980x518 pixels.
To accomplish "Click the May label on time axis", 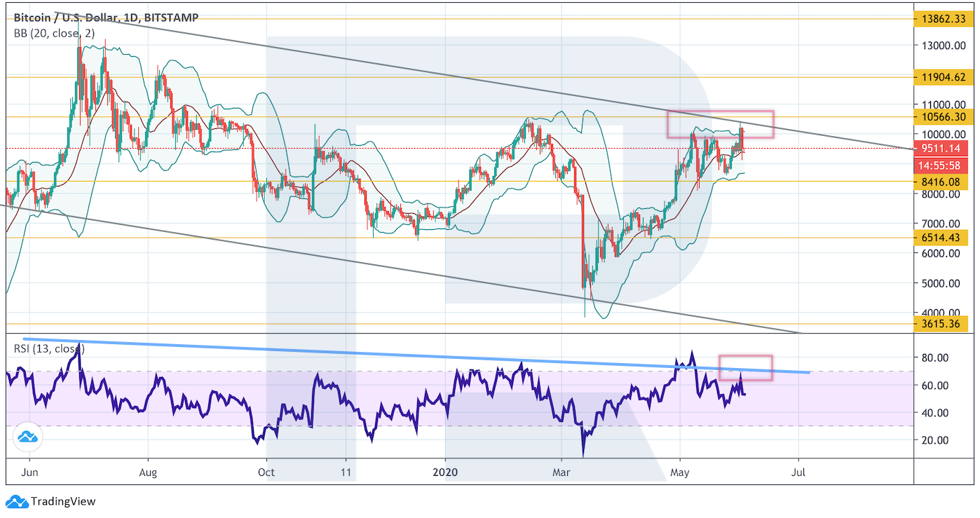I will pyautogui.click(x=679, y=472).
